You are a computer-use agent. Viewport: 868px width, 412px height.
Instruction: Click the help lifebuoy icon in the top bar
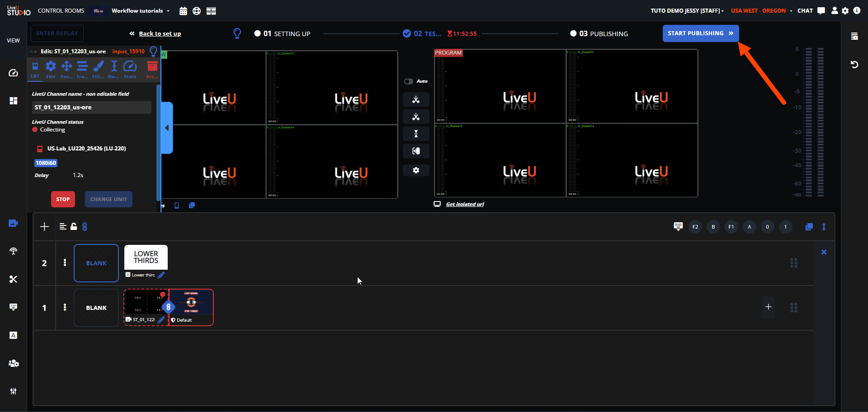pyautogui.click(x=197, y=11)
